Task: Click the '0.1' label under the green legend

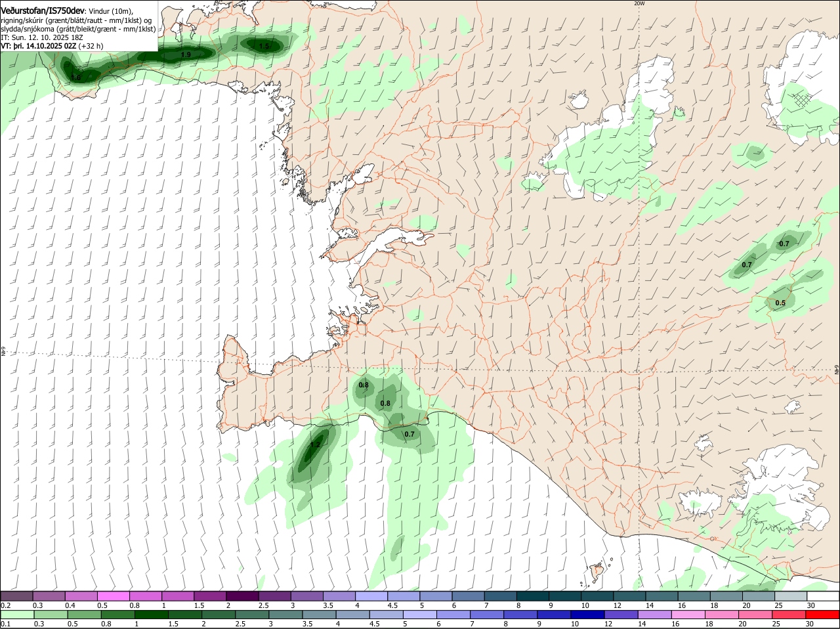Action: [5, 624]
